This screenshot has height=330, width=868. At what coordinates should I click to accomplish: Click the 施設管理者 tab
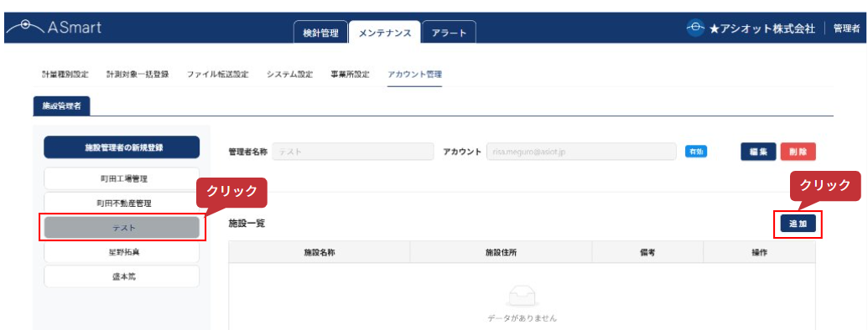pyautogui.click(x=61, y=106)
